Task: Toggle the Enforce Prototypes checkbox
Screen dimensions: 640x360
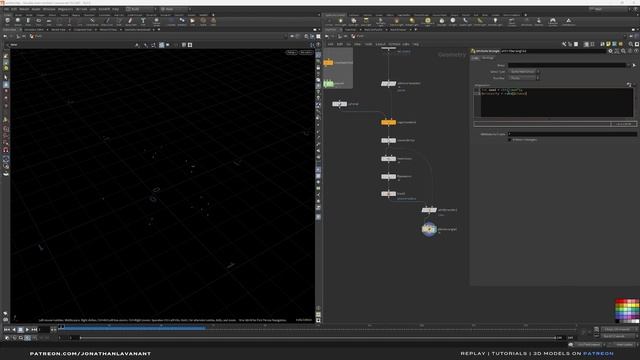Action: tap(509, 140)
